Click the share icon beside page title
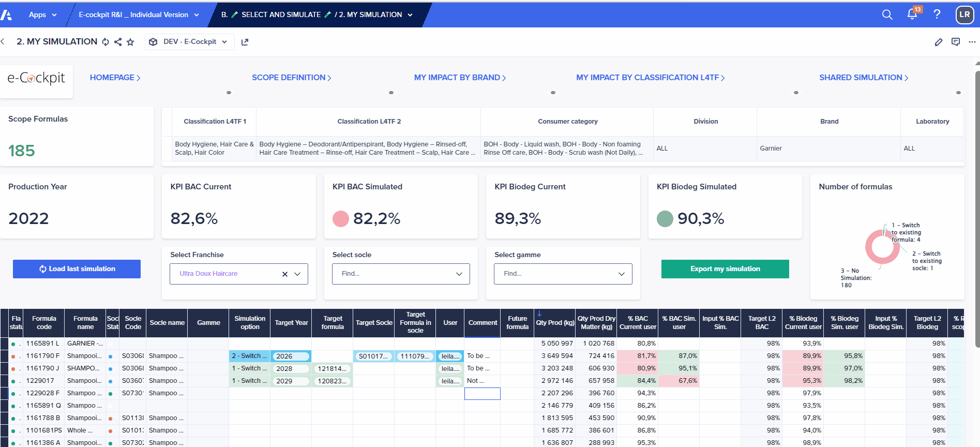The image size is (980, 447). [x=118, y=42]
